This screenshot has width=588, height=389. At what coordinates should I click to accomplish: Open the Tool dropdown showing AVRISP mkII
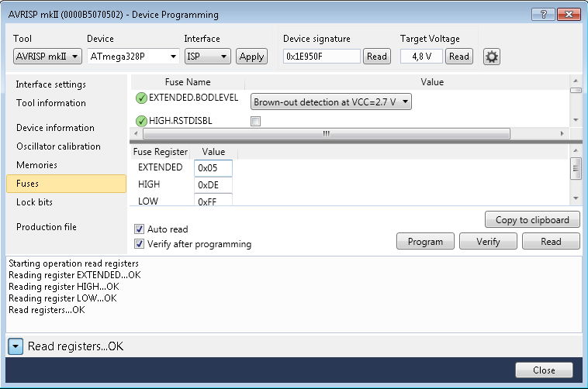(47, 57)
